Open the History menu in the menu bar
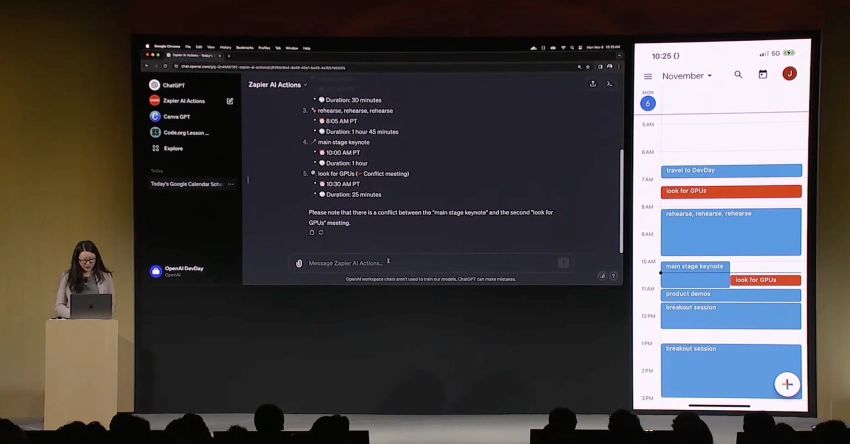 coord(226,48)
